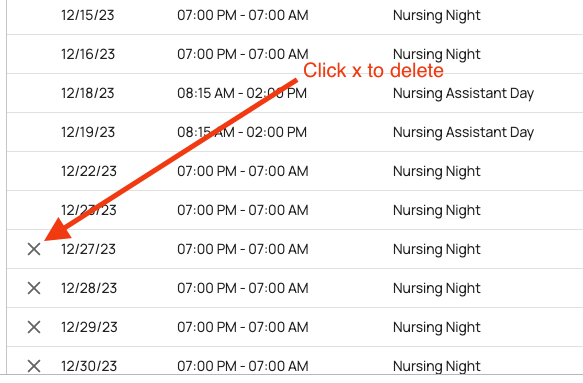Screen dimensions: 583x383
Task: Select the time range for 12/16/23
Action: [x=243, y=54]
